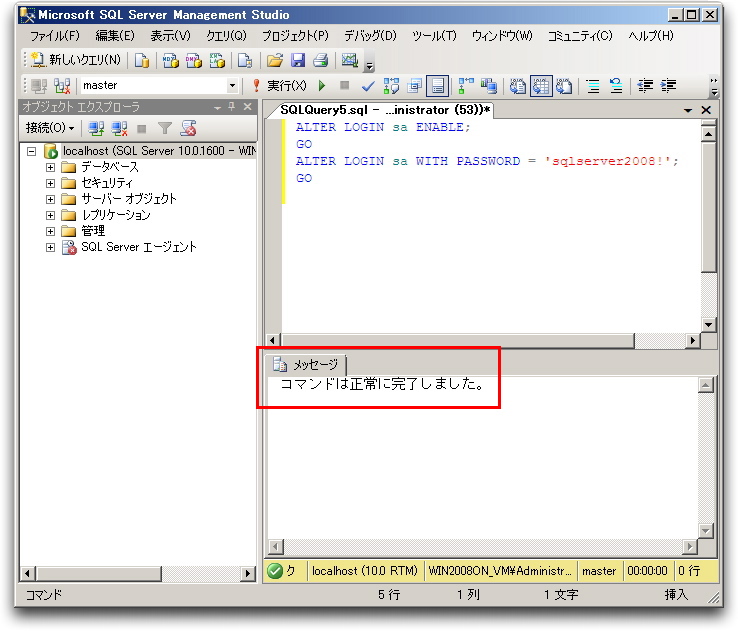
Task: Open the 接続(O) connect dropdown
Action: pos(50,128)
